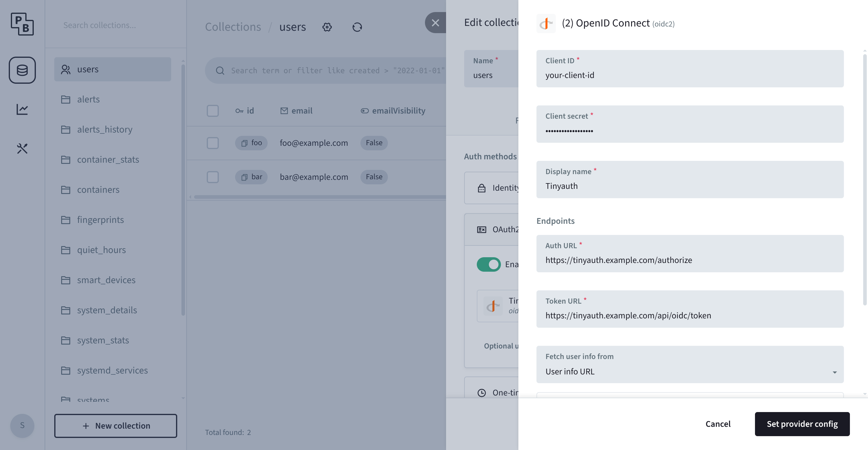Image resolution: width=868 pixels, height=450 pixels.
Task: Check the foo record row checkbox
Action: 212,143
